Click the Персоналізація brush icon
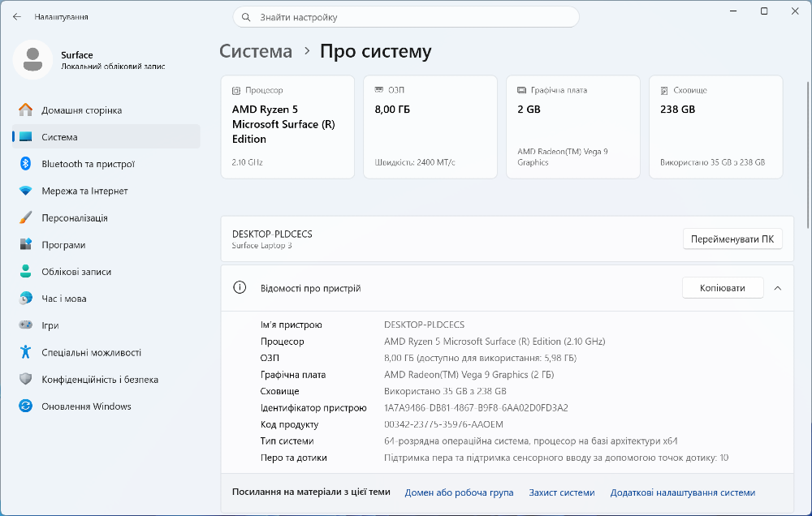Viewport: 812px width, 516px height. tap(25, 217)
